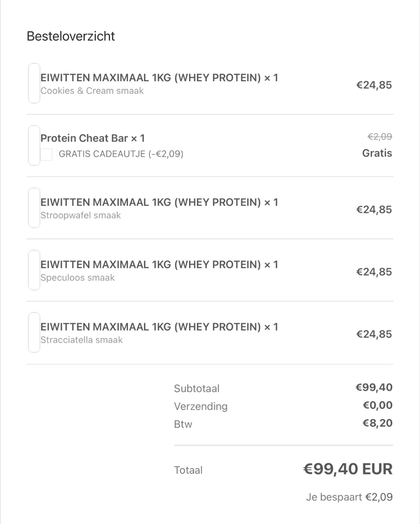Click the struck-through €2,09 original price
The image size is (420, 524).
pos(380,137)
